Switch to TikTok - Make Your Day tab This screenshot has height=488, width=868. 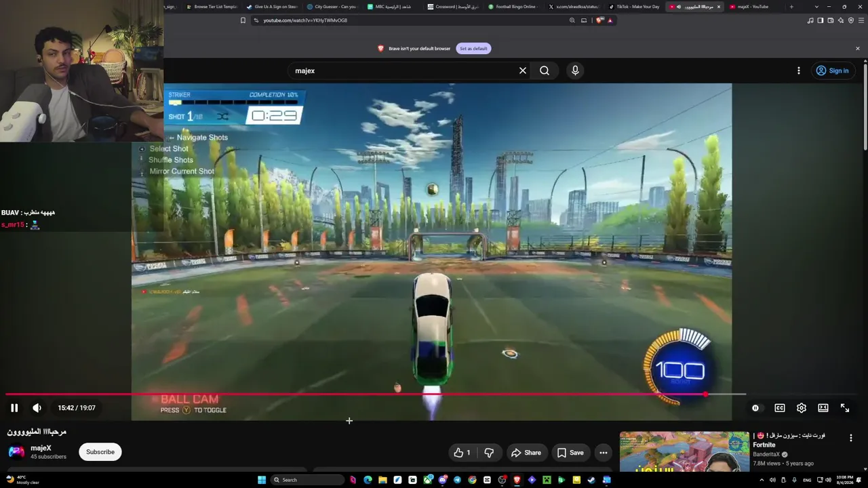pos(633,7)
